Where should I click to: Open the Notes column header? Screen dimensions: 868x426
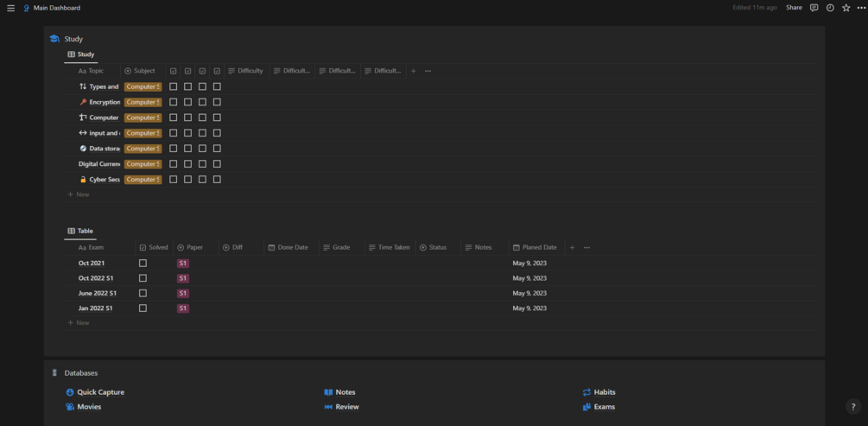click(485, 248)
